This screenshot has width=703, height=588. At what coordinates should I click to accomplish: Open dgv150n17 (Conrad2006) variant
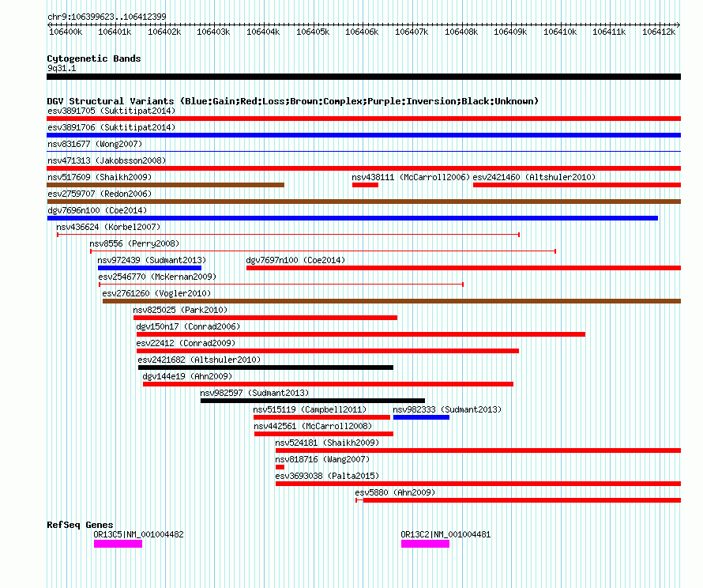(x=361, y=334)
